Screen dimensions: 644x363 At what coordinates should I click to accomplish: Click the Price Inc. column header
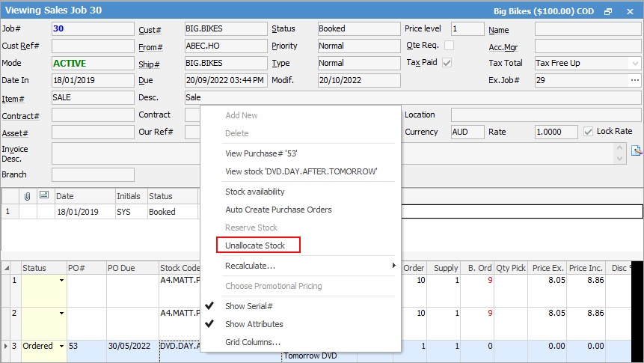pos(586,268)
